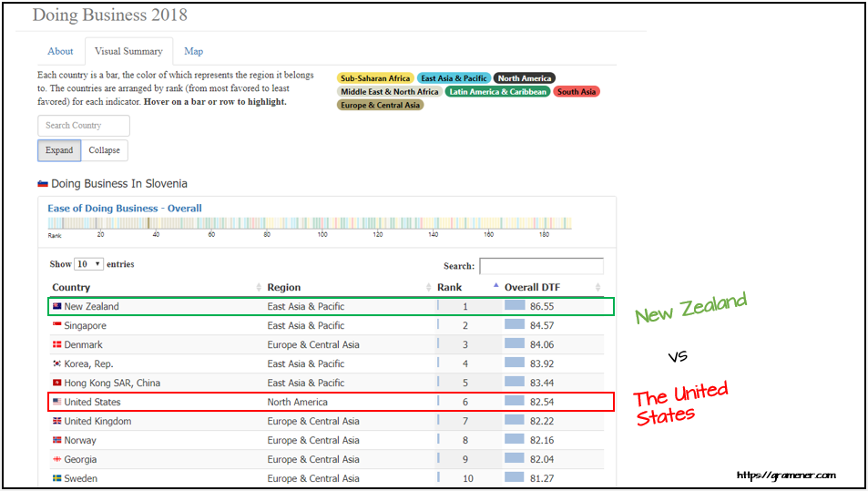The width and height of the screenshot is (868, 491).
Task: Select the Norway country name
Action: pos(80,440)
